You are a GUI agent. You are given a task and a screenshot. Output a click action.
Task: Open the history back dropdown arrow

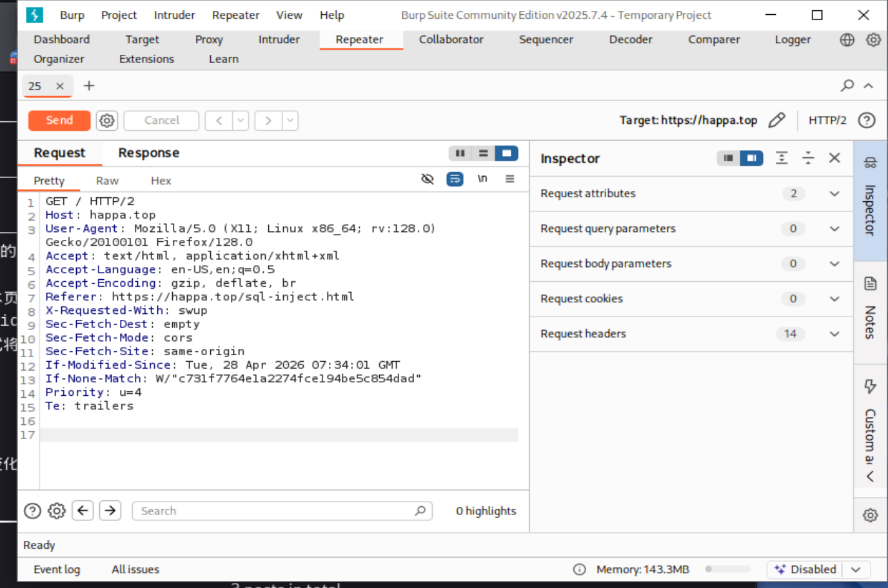241,121
